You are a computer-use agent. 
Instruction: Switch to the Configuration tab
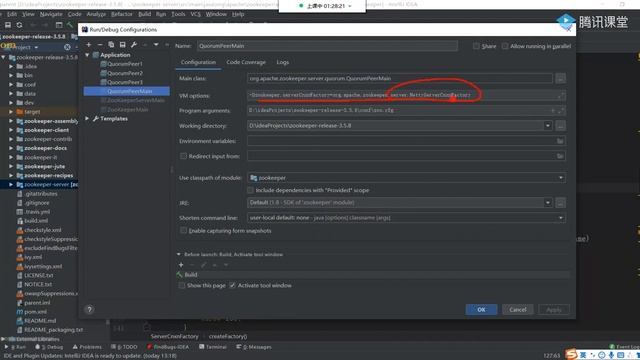click(x=198, y=62)
